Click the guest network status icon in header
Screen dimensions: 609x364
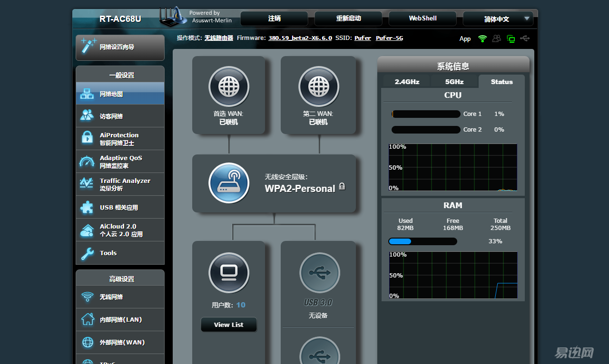pyautogui.click(x=497, y=38)
